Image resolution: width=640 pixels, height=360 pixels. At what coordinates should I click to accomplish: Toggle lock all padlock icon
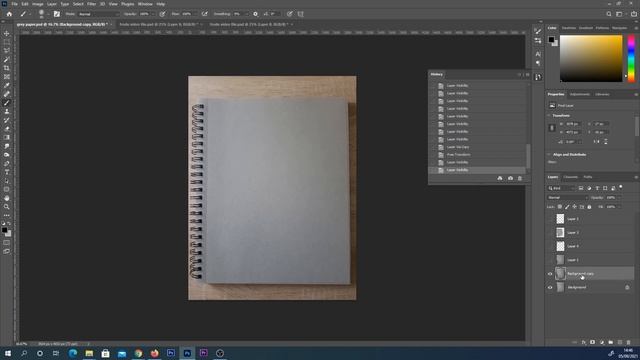(x=589, y=207)
